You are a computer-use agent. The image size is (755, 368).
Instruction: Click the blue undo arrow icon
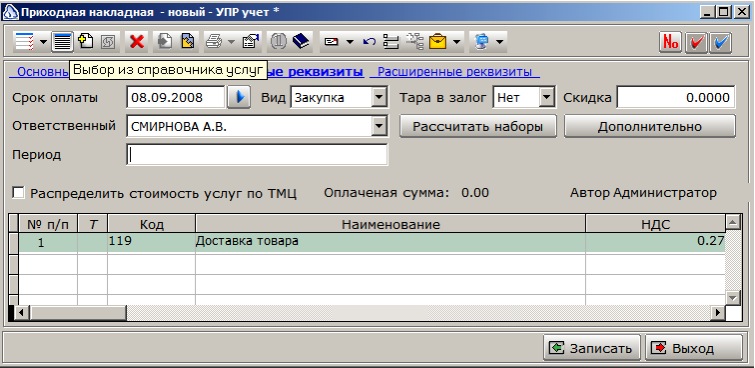pyautogui.click(x=369, y=42)
